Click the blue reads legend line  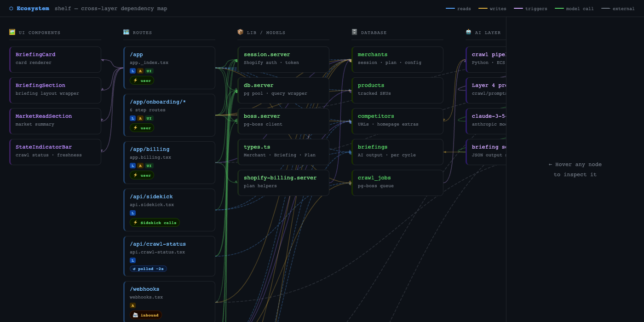(450, 8)
